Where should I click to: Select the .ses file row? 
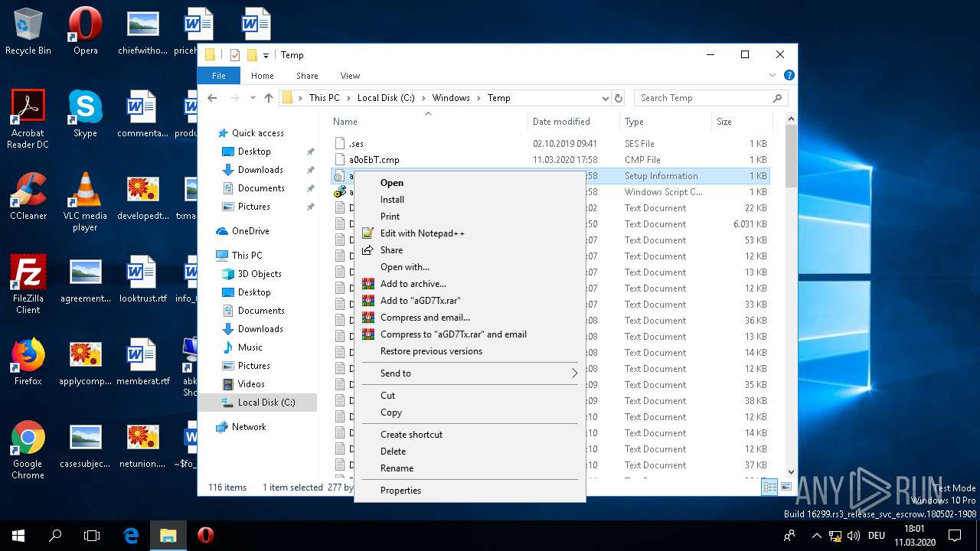tap(550, 144)
